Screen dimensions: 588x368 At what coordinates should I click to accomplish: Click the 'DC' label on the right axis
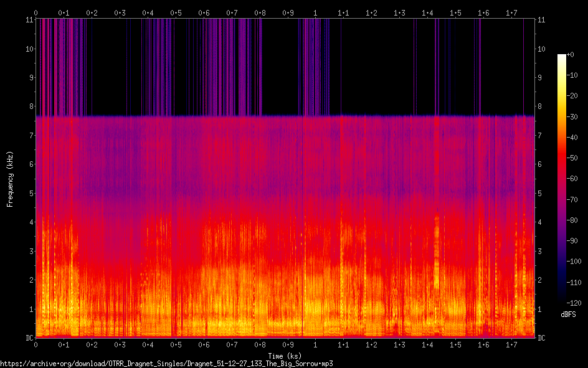click(x=541, y=338)
